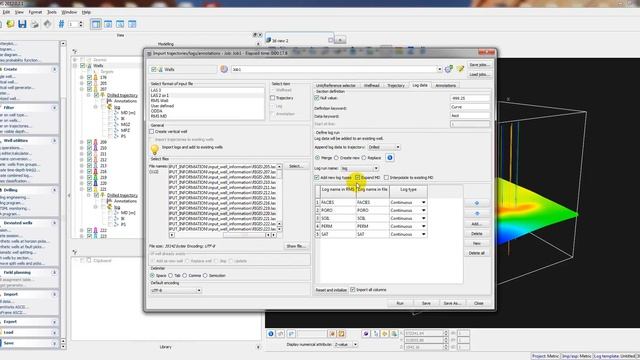Choose the Tab delimiter radio button

[x=171, y=276]
